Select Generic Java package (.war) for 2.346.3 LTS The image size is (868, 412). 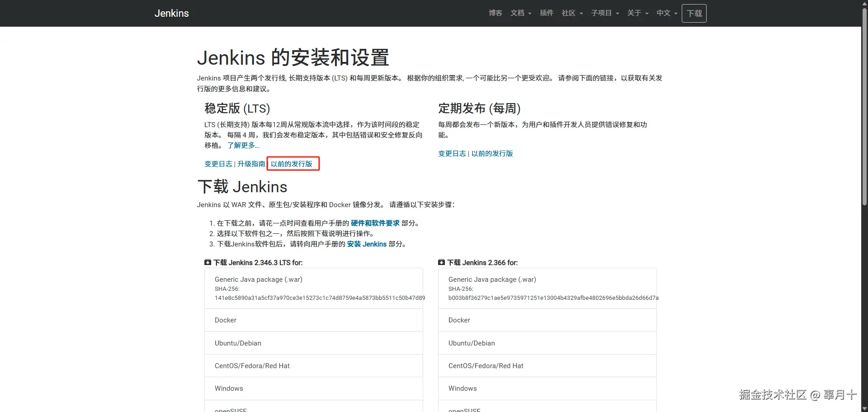[x=314, y=289]
